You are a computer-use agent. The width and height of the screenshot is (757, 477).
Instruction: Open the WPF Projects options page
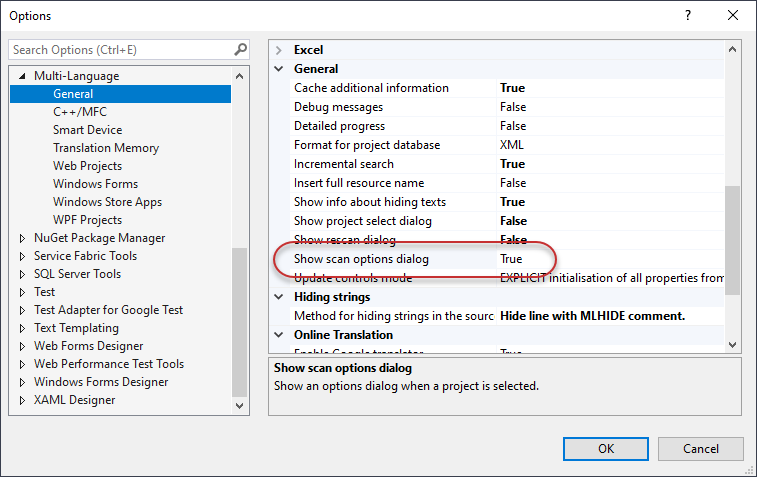(87, 220)
